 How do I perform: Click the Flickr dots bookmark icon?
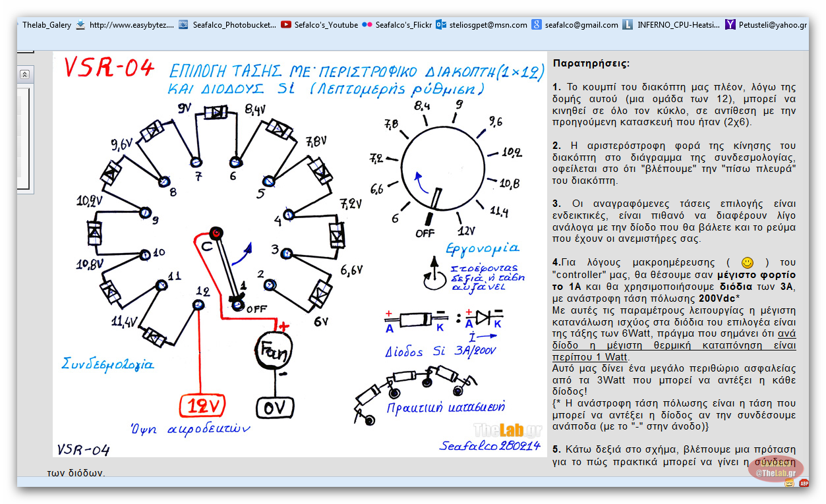tap(367, 25)
